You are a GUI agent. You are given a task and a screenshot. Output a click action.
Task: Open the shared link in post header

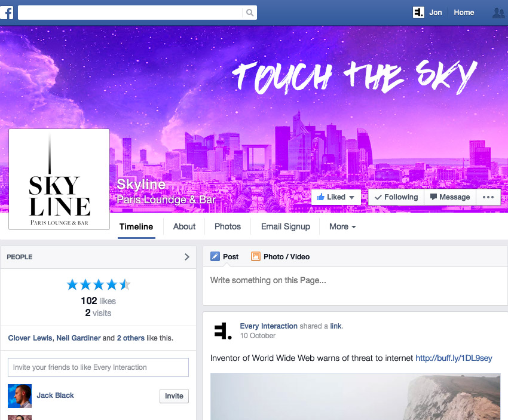(x=336, y=326)
